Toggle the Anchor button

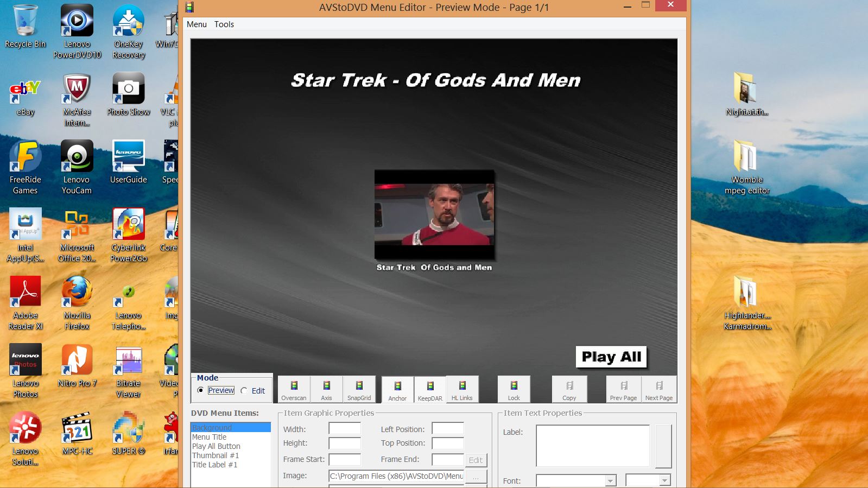pyautogui.click(x=397, y=390)
